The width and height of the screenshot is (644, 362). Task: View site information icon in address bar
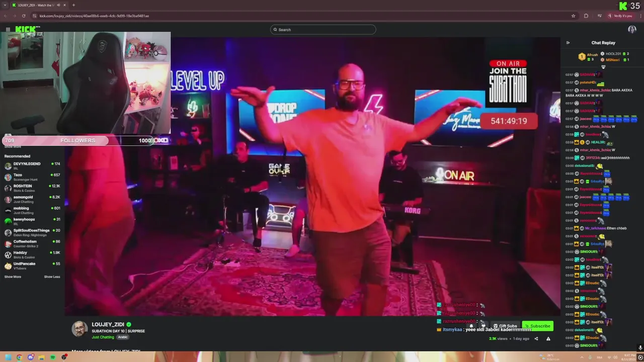pos(34,16)
